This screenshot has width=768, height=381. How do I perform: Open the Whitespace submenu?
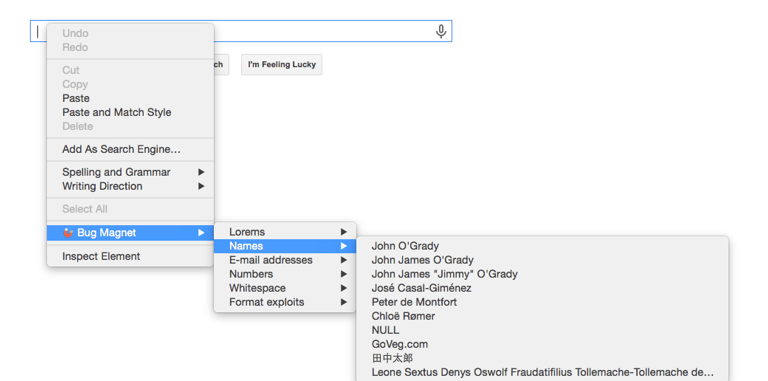coord(285,288)
